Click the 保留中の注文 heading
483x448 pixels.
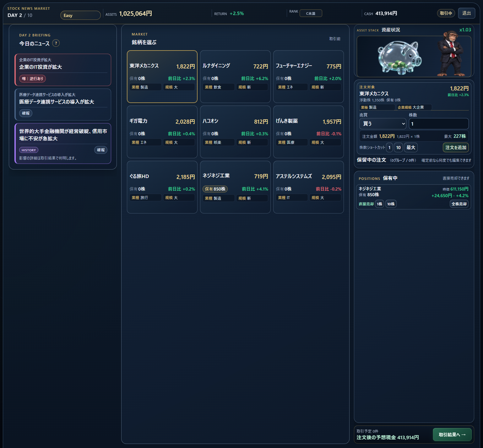pyautogui.click(x=372, y=160)
